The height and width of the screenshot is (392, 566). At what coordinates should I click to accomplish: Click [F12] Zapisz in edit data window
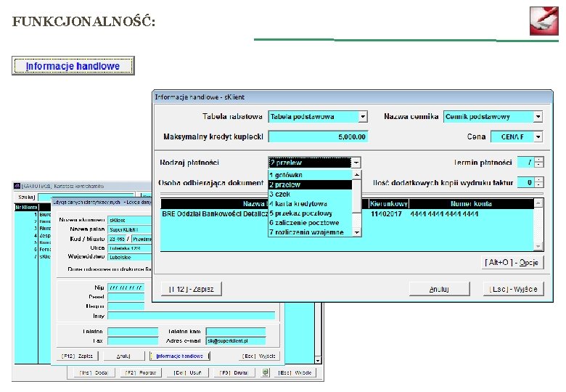click(x=77, y=356)
